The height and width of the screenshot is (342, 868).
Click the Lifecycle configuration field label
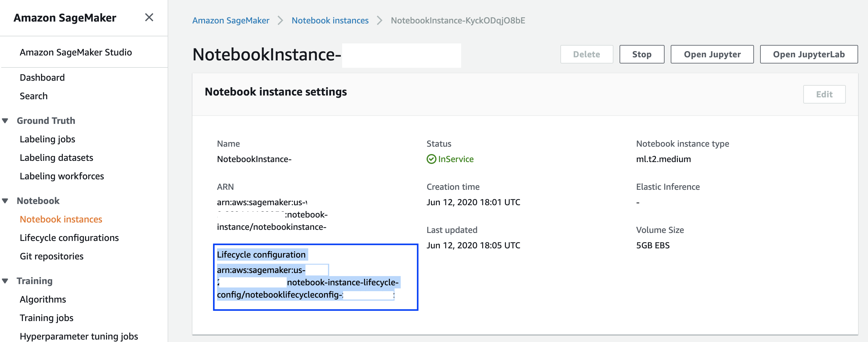tap(261, 255)
